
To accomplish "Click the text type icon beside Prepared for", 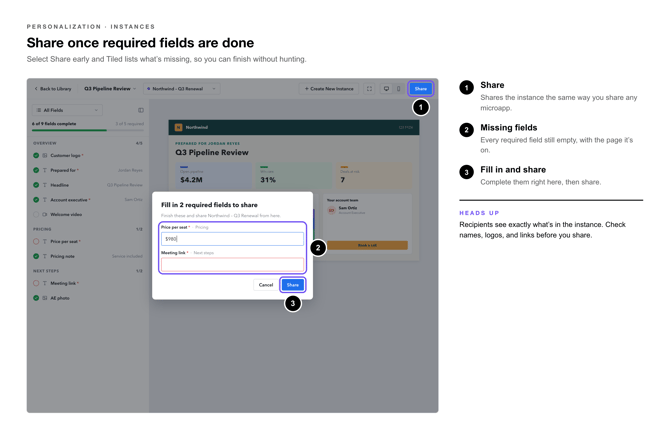I will (x=44, y=170).
